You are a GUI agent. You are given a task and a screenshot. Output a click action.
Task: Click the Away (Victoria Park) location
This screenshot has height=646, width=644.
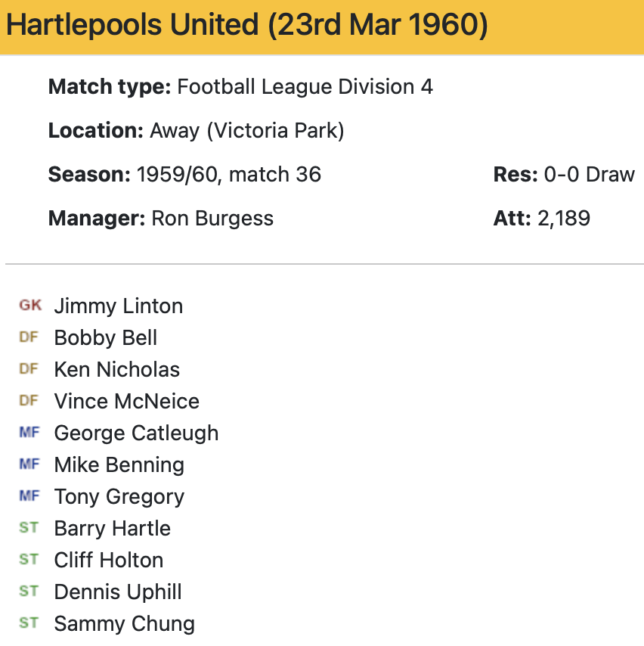247,131
